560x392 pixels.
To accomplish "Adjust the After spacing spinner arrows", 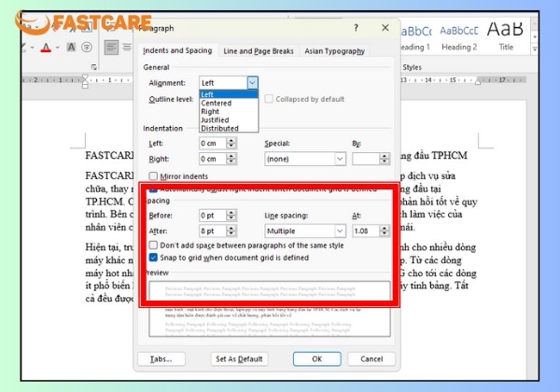I will (231, 231).
